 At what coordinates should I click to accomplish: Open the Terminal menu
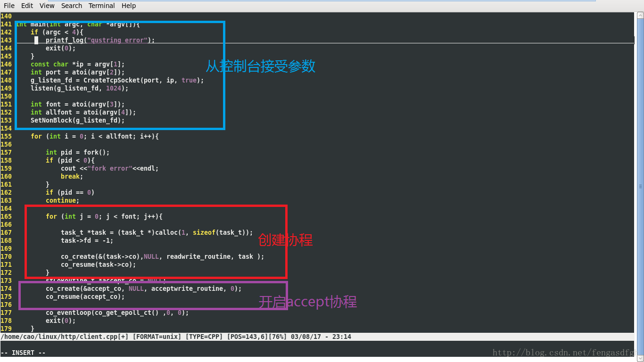coord(102,6)
